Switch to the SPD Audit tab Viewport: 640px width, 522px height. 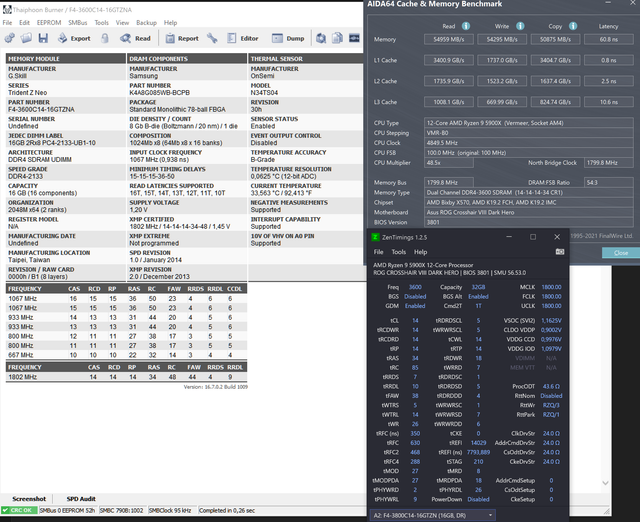tap(81, 499)
